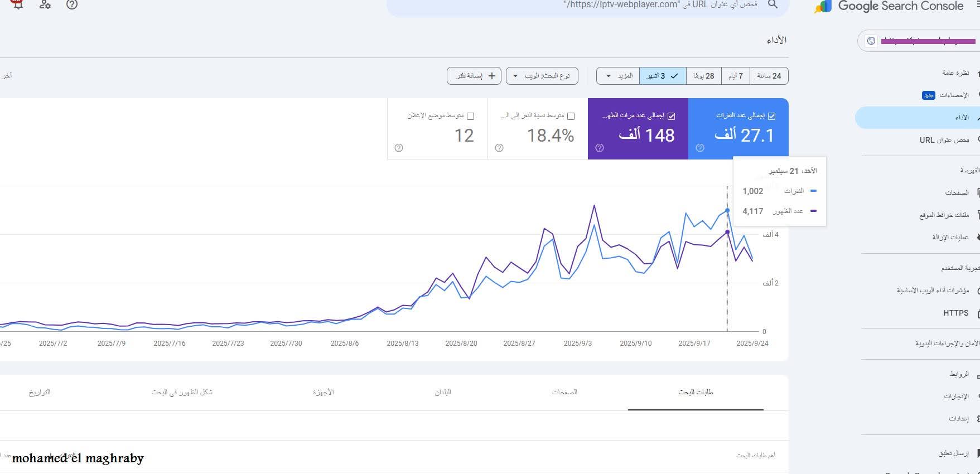Screen dimensions: 980x474
Task: Select the 28 days date range button
Action: pyautogui.click(x=703, y=76)
